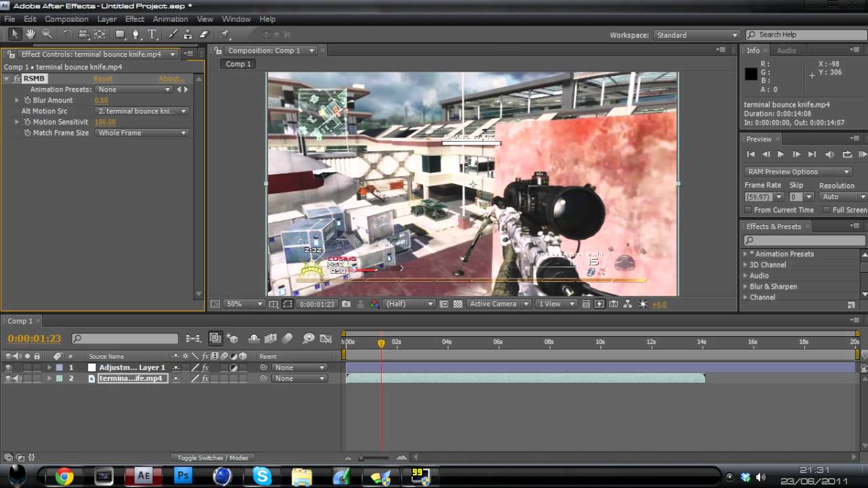This screenshot has height=488, width=868.
Task: Select the Pen tool
Action: (136, 34)
